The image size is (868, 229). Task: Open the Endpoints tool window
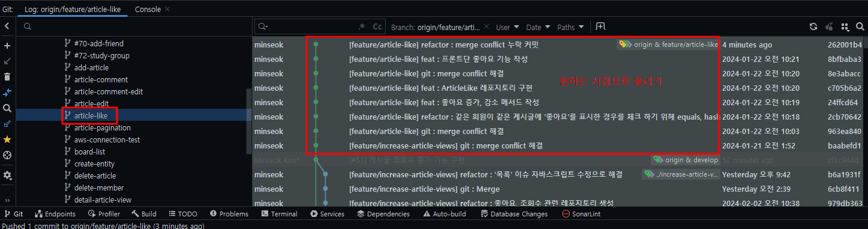click(x=55, y=214)
